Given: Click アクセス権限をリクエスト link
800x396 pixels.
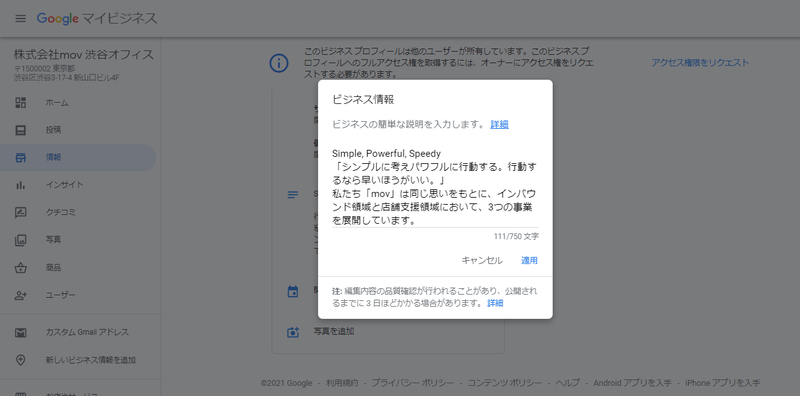Looking at the screenshot, I should coord(700,63).
